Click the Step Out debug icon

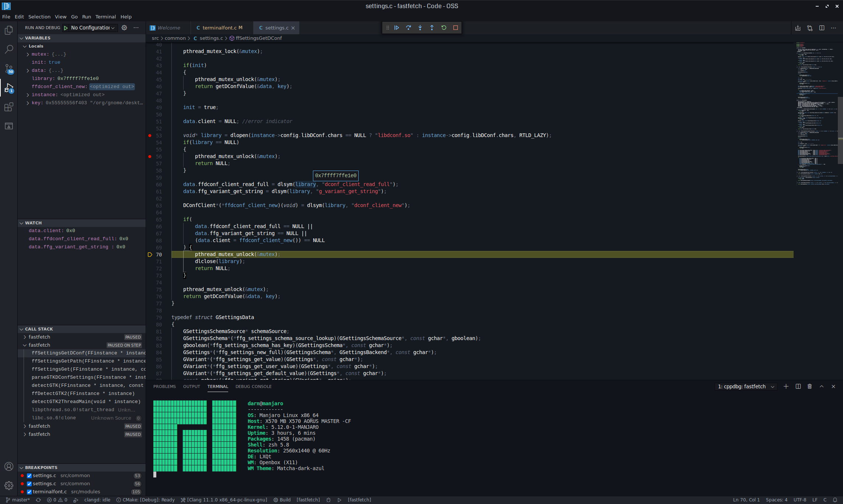pos(432,28)
